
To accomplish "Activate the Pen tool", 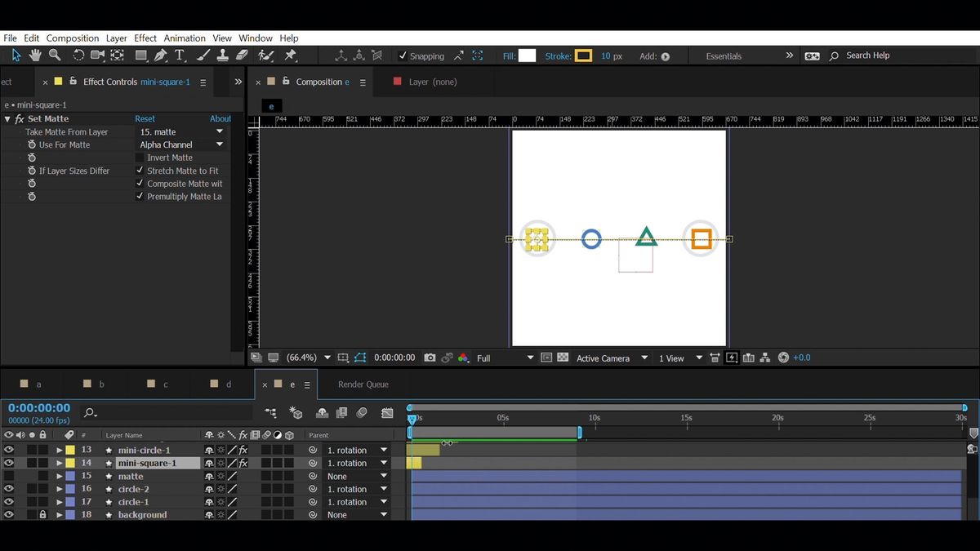I will [x=160, y=55].
